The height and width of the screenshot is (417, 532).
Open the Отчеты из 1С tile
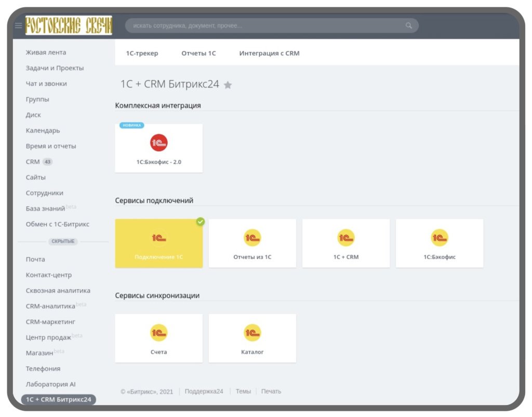(252, 243)
